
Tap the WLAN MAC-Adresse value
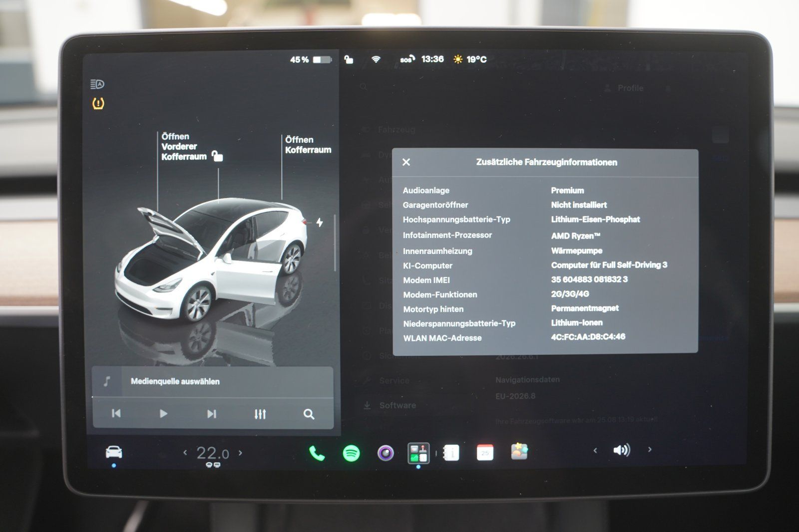[x=588, y=337]
